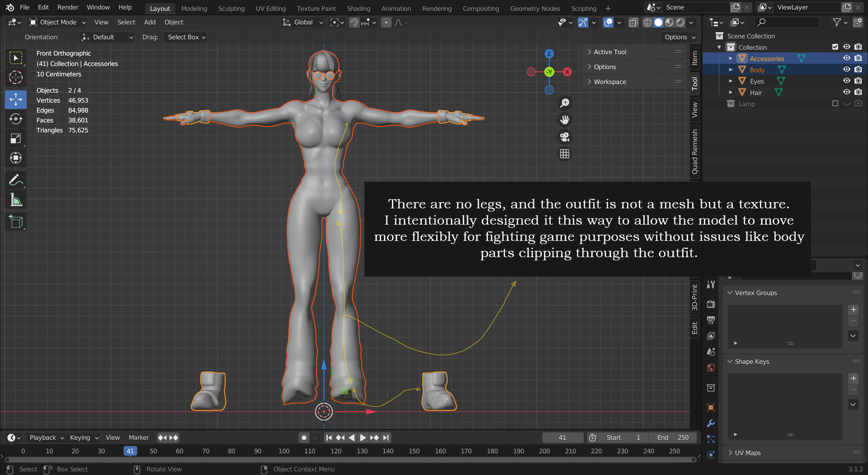Toggle X-ray display mode
868x475 pixels.
tap(633, 22)
